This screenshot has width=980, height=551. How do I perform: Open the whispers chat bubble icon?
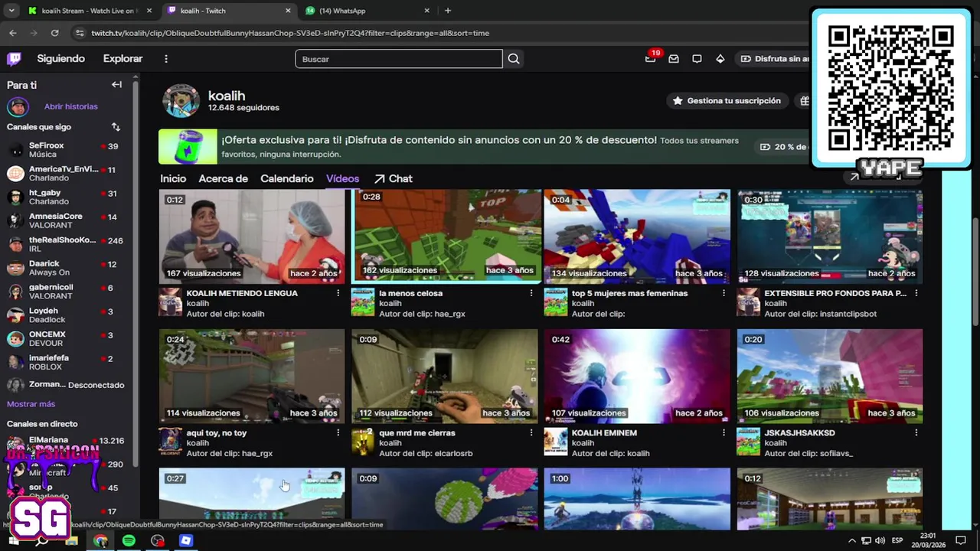click(x=697, y=59)
